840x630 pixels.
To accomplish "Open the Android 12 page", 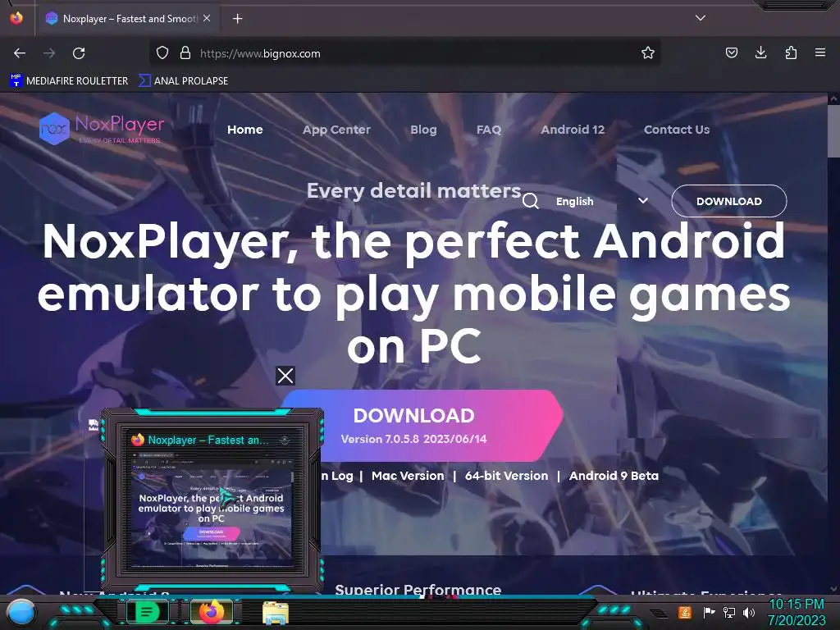I will point(572,130).
